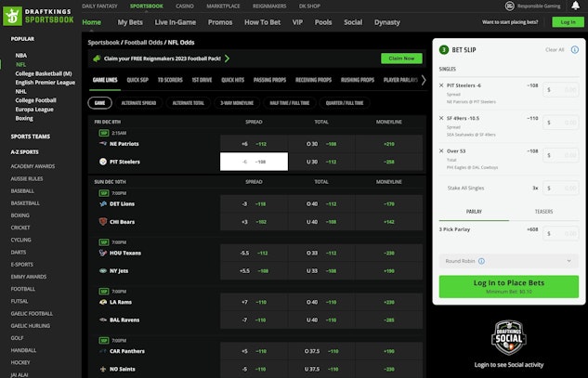
Task: Click the HOU Texans team logo
Action: [103, 253]
